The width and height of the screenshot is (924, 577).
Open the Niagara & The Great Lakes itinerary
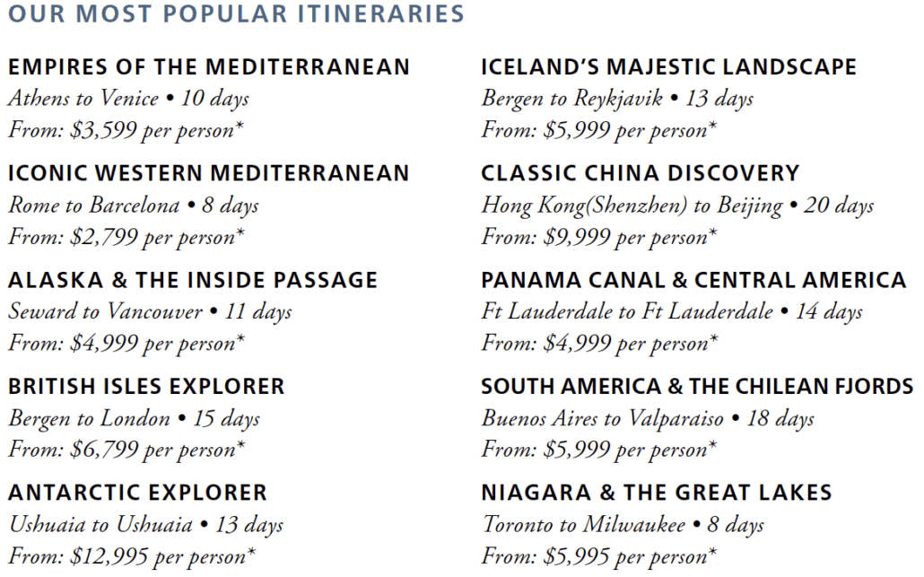[x=656, y=493]
